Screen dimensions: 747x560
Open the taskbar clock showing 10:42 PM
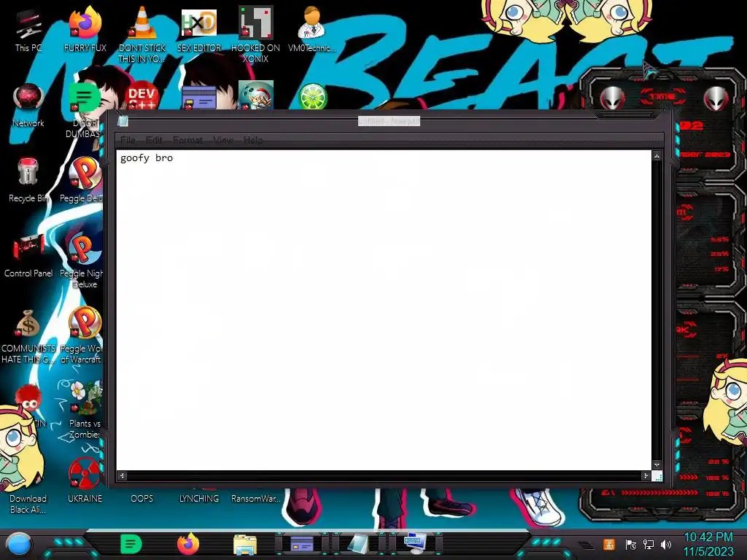(x=708, y=544)
